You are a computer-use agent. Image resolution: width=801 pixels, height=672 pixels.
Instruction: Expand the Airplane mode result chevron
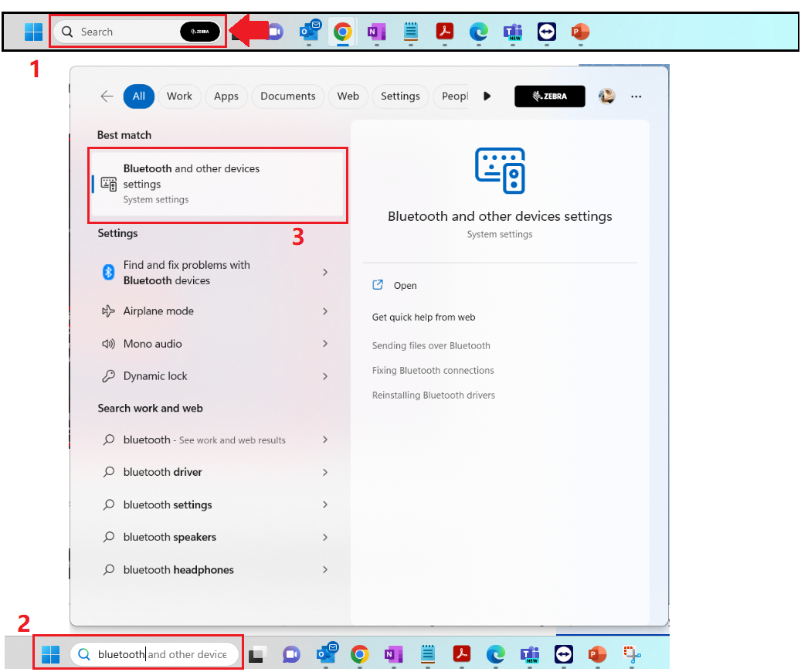pos(325,311)
